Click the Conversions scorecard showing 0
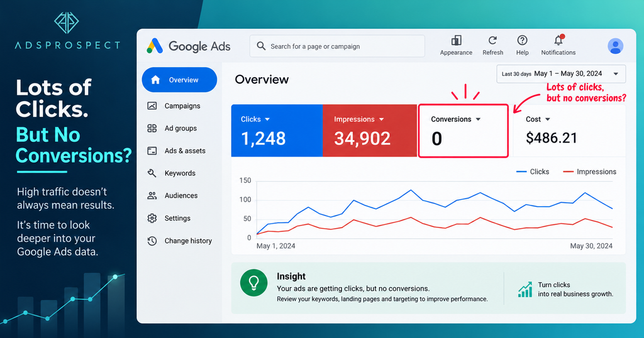Viewport: 644px width, 338px height. [x=464, y=131]
